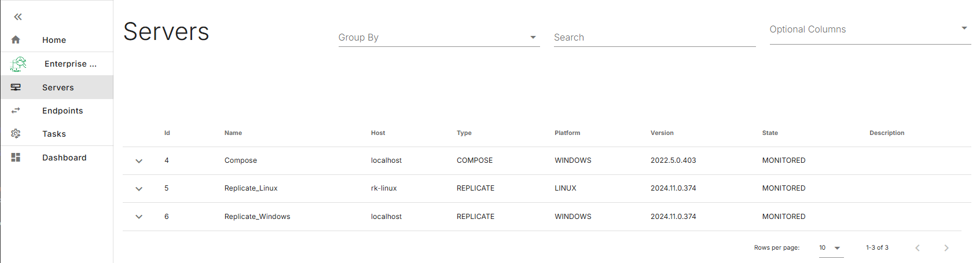
Task: Click the Tasks gear icon
Action: tap(16, 134)
